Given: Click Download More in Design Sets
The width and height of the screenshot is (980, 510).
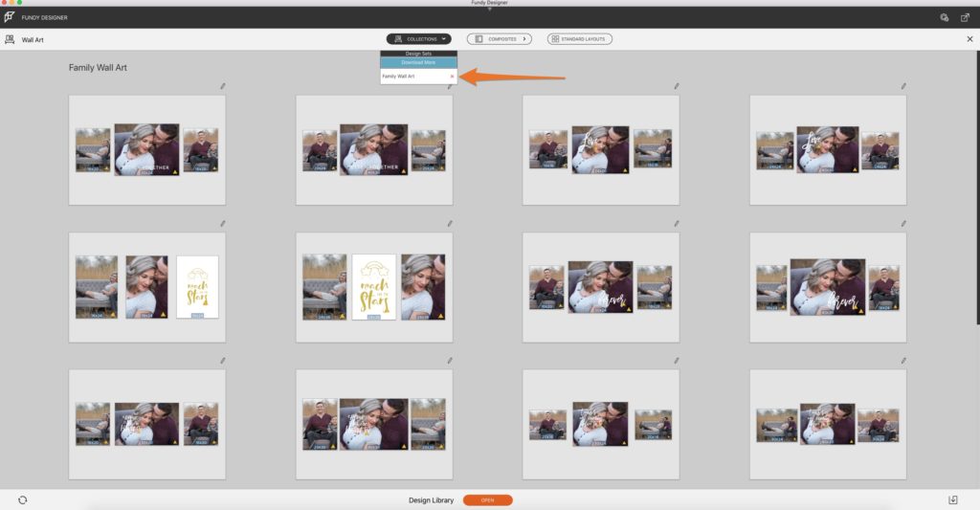Looking at the screenshot, I should 419,62.
